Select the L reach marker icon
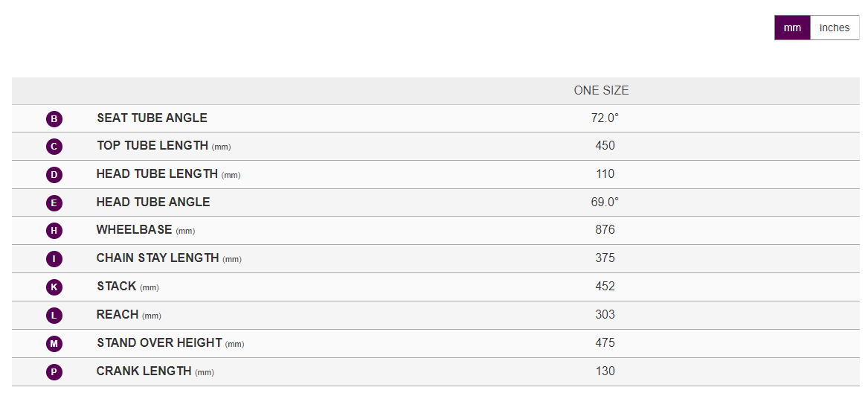 [54, 316]
